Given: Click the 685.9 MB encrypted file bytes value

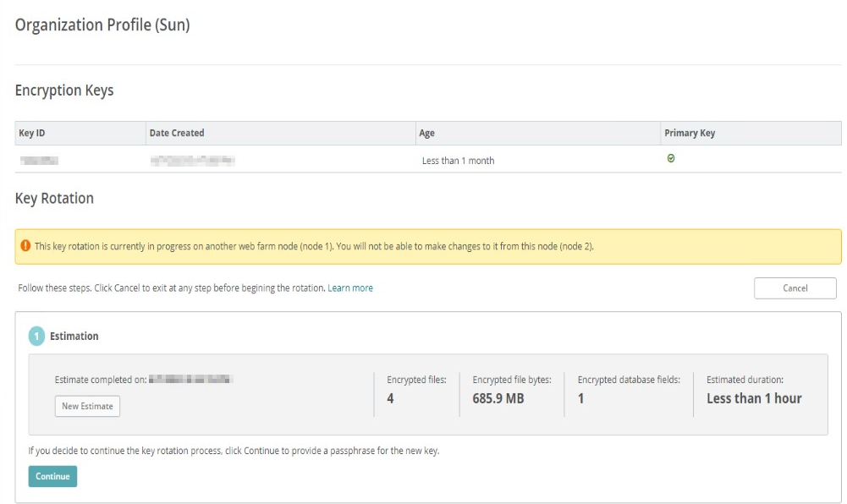Looking at the screenshot, I should pyautogui.click(x=498, y=398).
